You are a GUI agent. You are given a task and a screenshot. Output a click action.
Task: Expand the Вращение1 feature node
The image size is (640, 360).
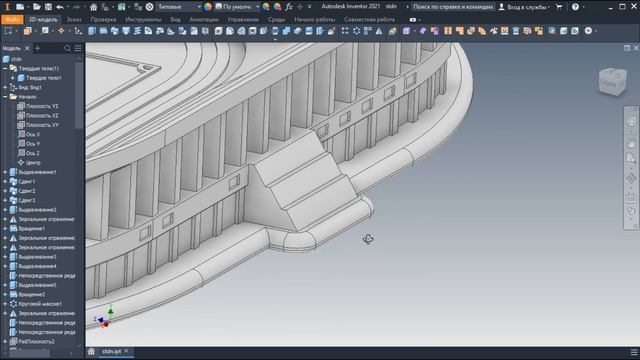tap(5, 229)
